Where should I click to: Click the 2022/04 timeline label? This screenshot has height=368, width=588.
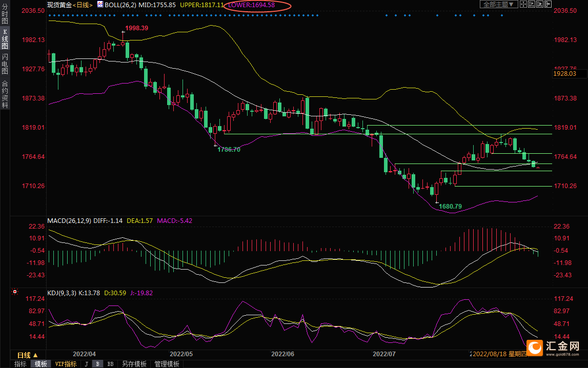[x=85, y=354]
